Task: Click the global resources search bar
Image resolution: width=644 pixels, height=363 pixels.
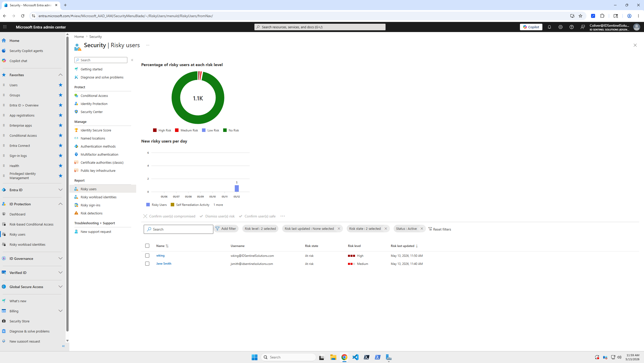Action: [x=320, y=27]
